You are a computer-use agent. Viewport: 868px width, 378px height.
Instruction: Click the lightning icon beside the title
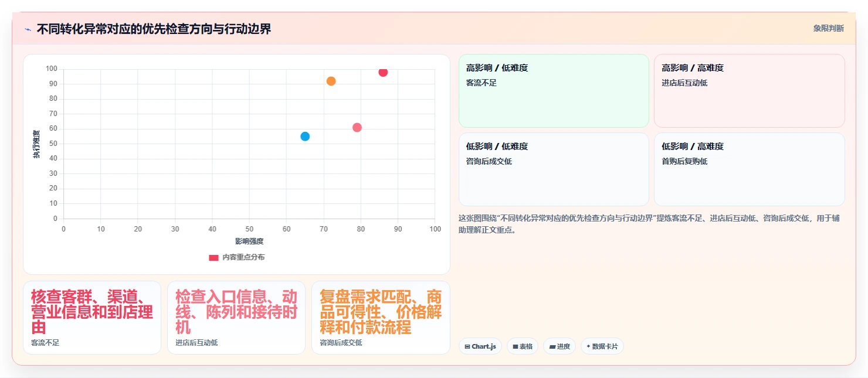coord(28,29)
